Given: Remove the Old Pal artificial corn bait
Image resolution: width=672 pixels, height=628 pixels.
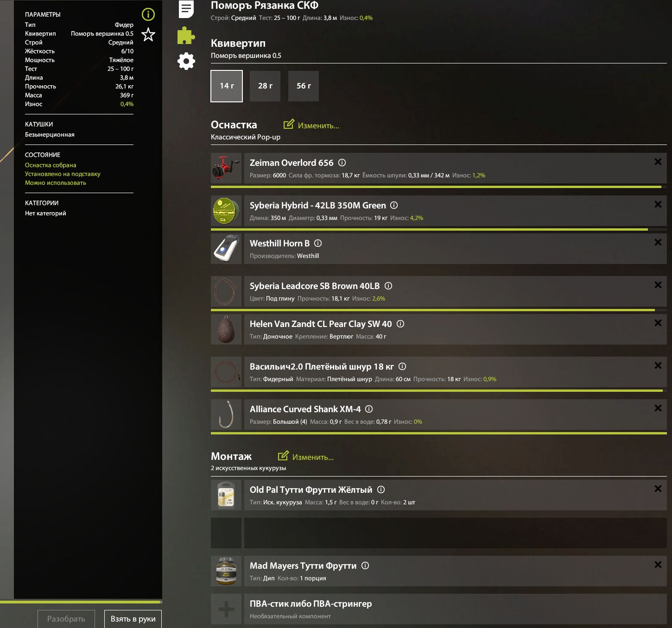Looking at the screenshot, I should (x=658, y=489).
